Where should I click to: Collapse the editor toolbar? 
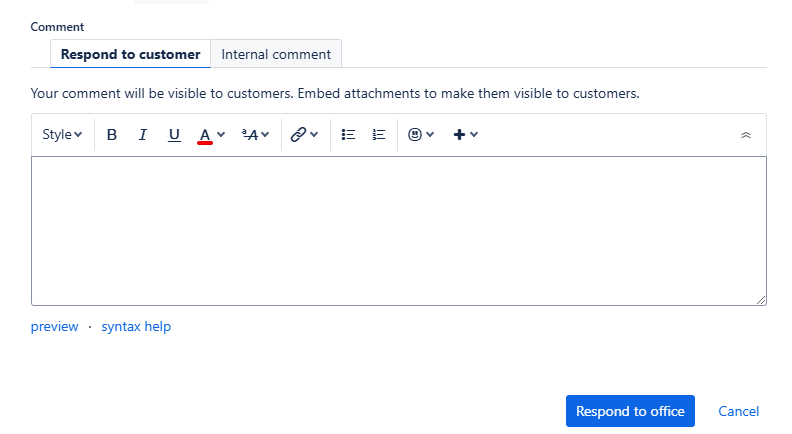(746, 135)
